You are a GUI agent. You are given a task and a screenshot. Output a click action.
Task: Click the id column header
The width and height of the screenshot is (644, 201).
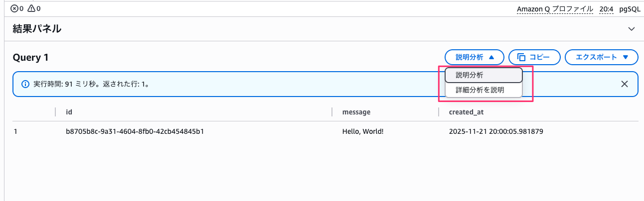click(x=69, y=112)
